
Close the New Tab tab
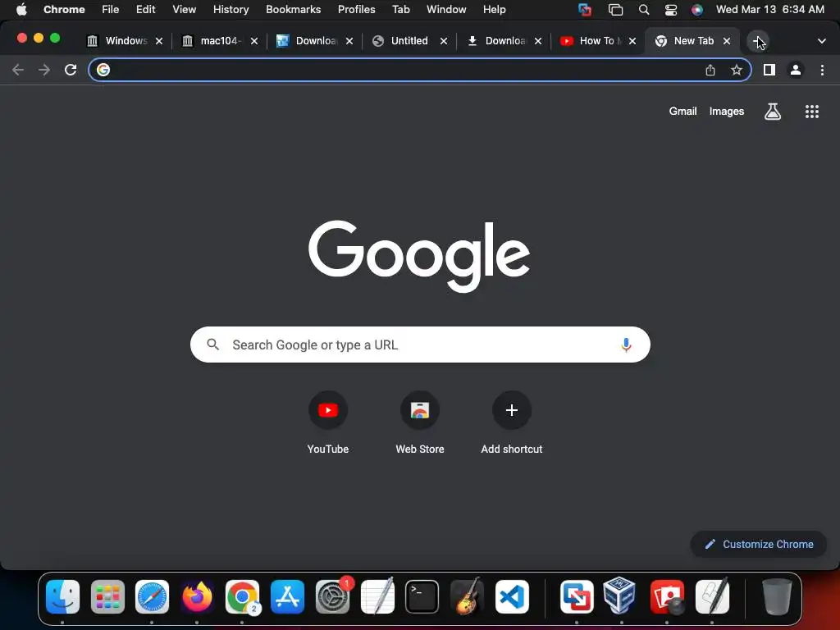click(x=727, y=41)
